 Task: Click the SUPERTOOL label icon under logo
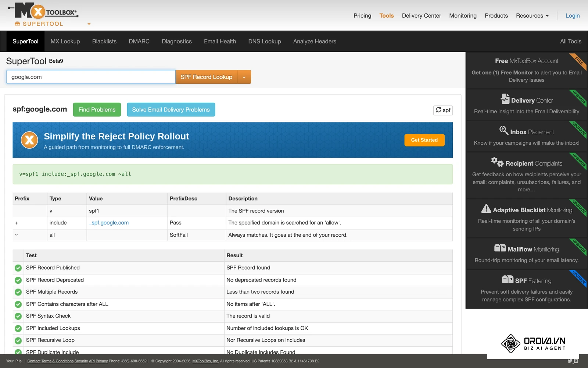[17, 24]
